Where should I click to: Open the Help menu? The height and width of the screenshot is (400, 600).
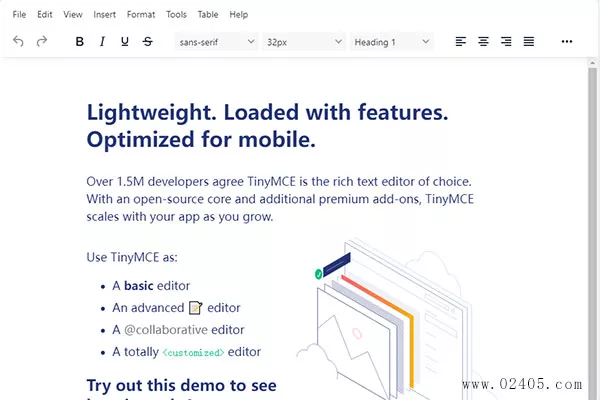(x=239, y=15)
